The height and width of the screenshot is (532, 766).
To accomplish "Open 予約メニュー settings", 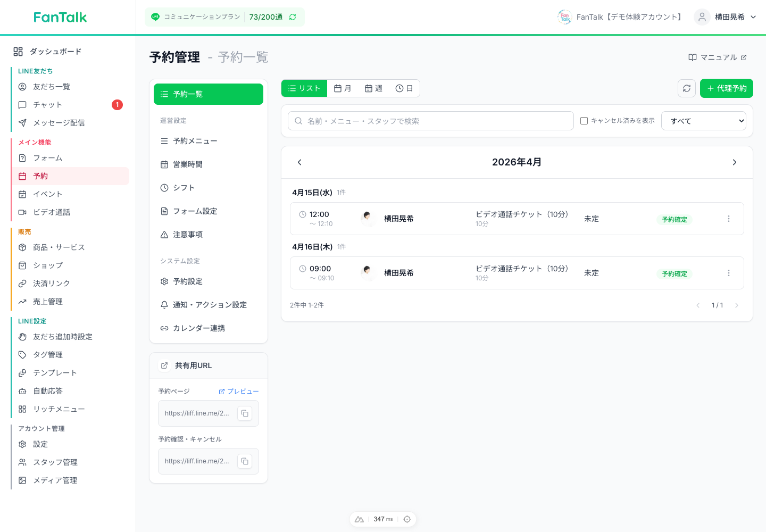I will (x=209, y=141).
